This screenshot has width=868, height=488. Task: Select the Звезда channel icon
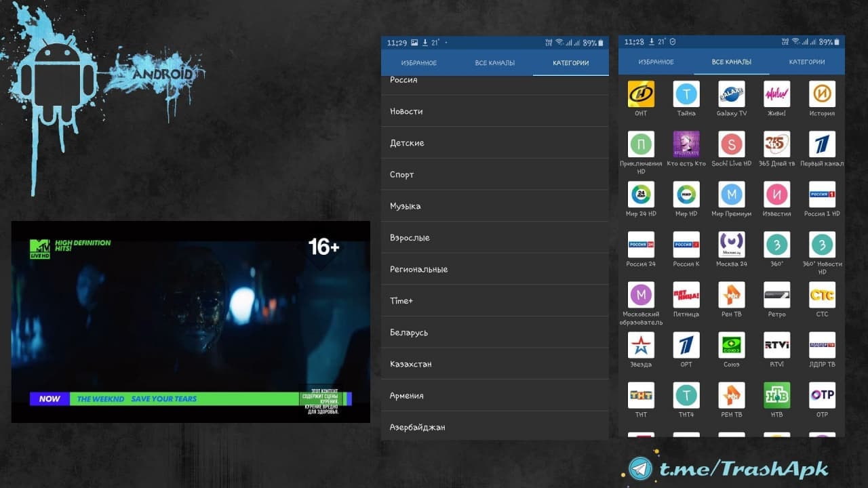pos(641,345)
